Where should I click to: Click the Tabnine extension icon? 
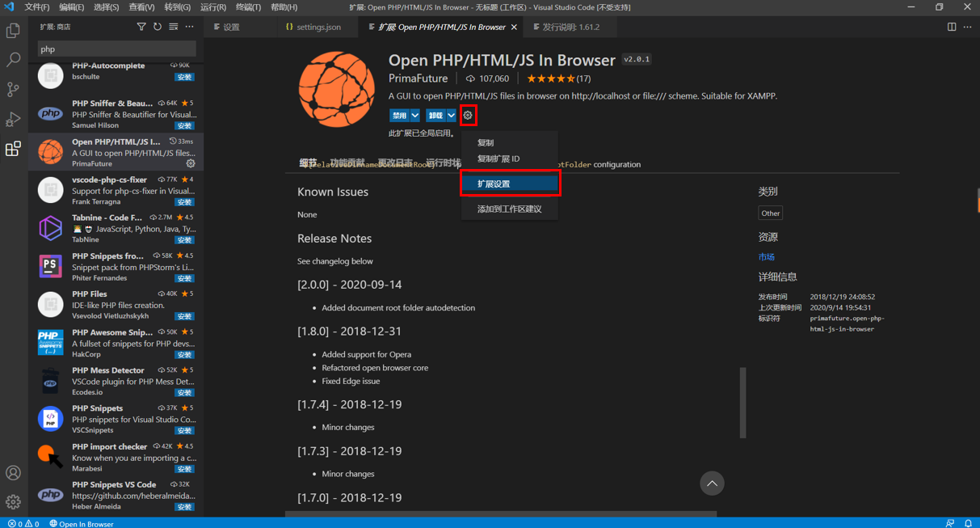click(50, 228)
